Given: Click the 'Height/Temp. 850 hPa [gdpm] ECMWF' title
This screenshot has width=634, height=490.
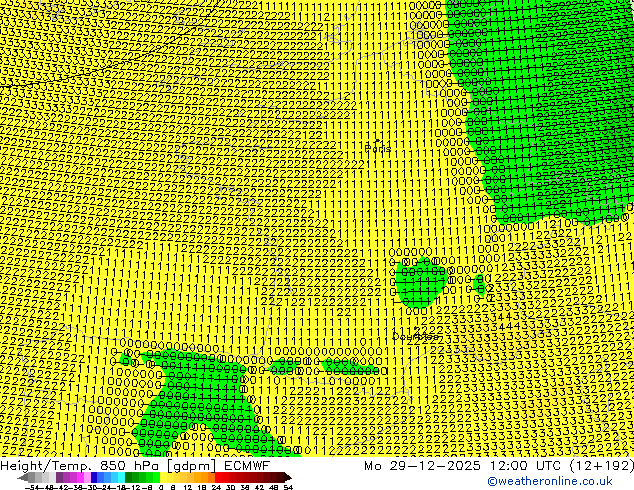Looking at the screenshot, I should pyautogui.click(x=135, y=465).
